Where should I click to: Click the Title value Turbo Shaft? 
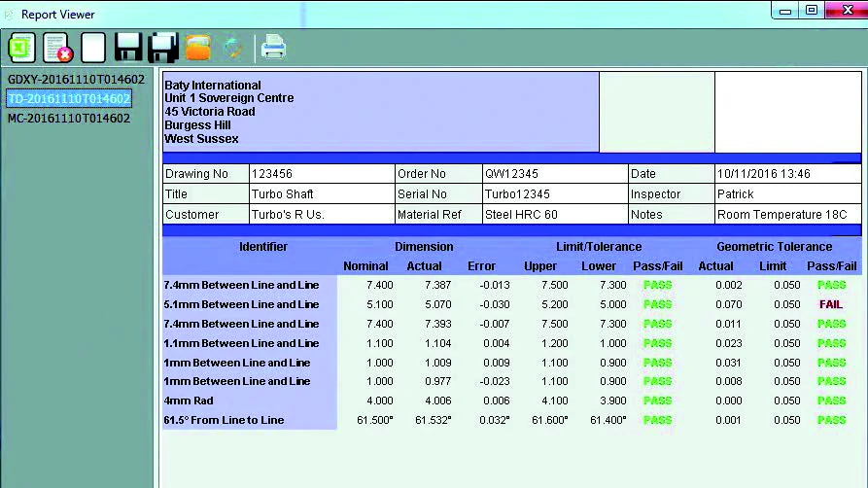point(322,194)
